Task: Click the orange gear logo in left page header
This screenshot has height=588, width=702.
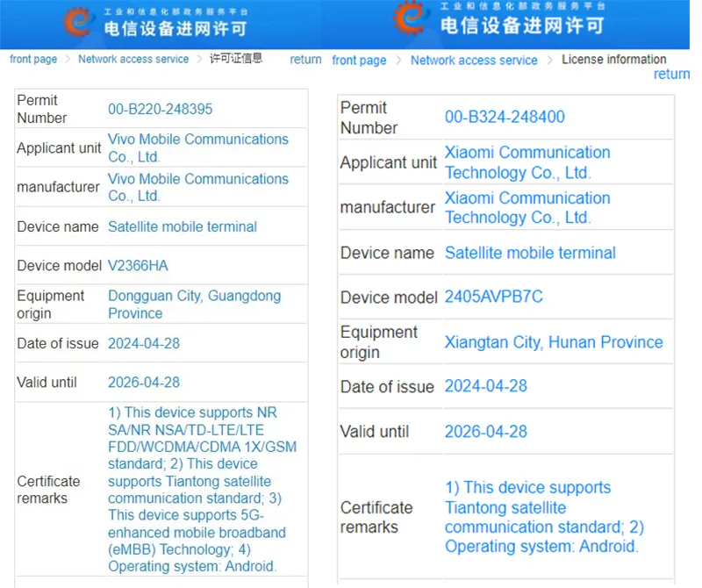Action: pos(78,22)
